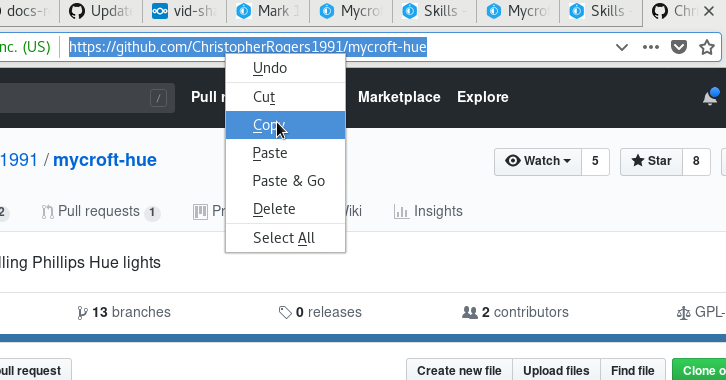Click the releases tag icon
The width and height of the screenshot is (726, 380).
coord(285,313)
